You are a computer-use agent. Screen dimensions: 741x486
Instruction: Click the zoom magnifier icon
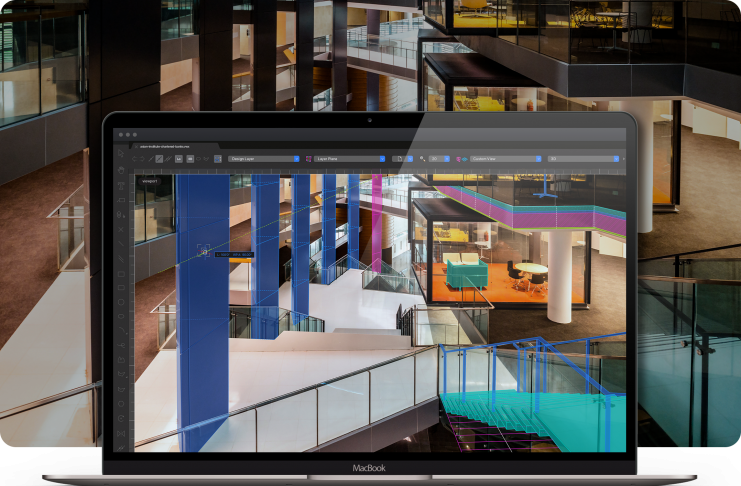pos(422,159)
